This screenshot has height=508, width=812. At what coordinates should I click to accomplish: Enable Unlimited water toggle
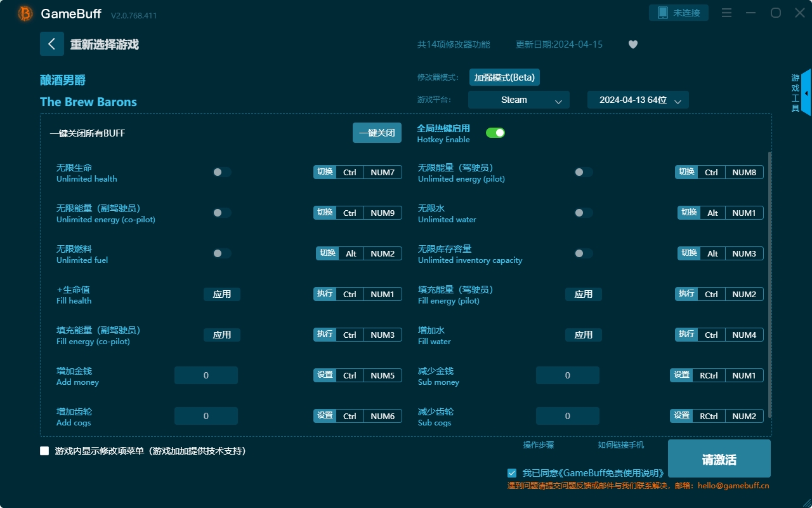tap(583, 213)
